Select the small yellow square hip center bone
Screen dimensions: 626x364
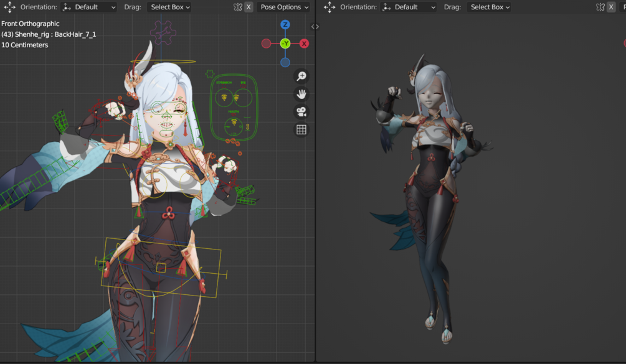point(161,268)
